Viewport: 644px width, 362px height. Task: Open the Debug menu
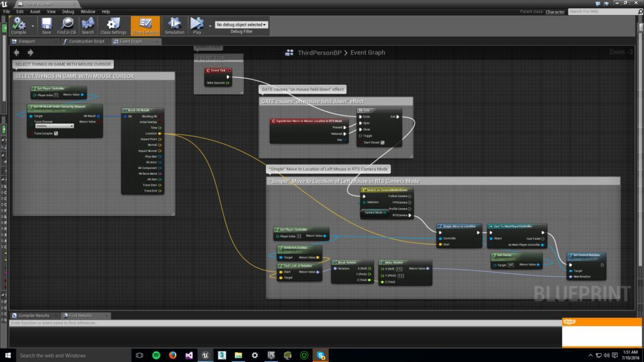pyautogui.click(x=68, y=11)
